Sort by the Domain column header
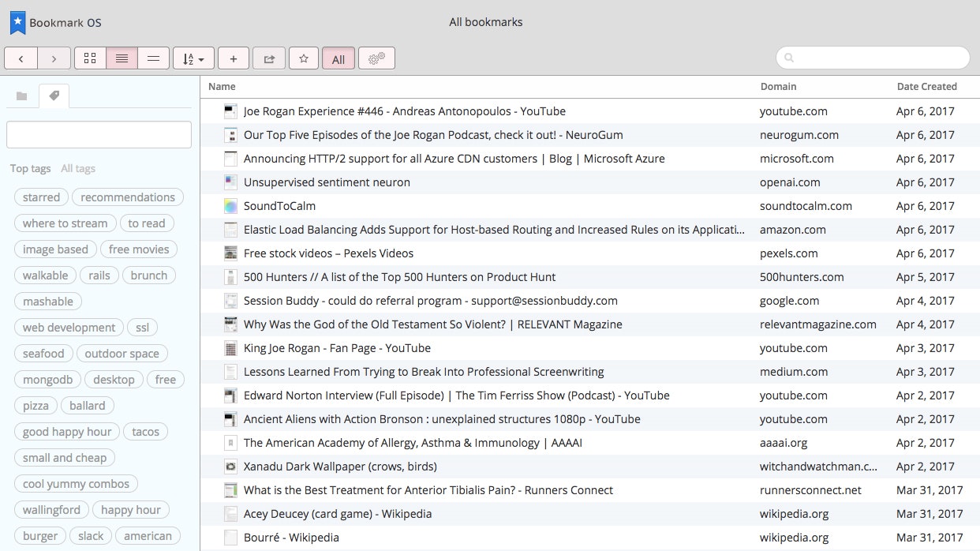Viewport: 980px width, 551px height. tap(778, 86)
